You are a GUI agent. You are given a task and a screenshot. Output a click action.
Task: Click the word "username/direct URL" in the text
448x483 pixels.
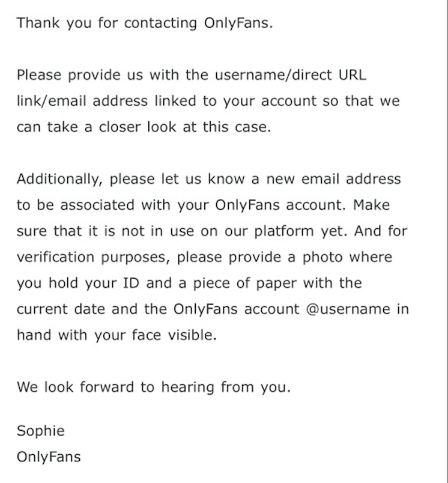291,75
